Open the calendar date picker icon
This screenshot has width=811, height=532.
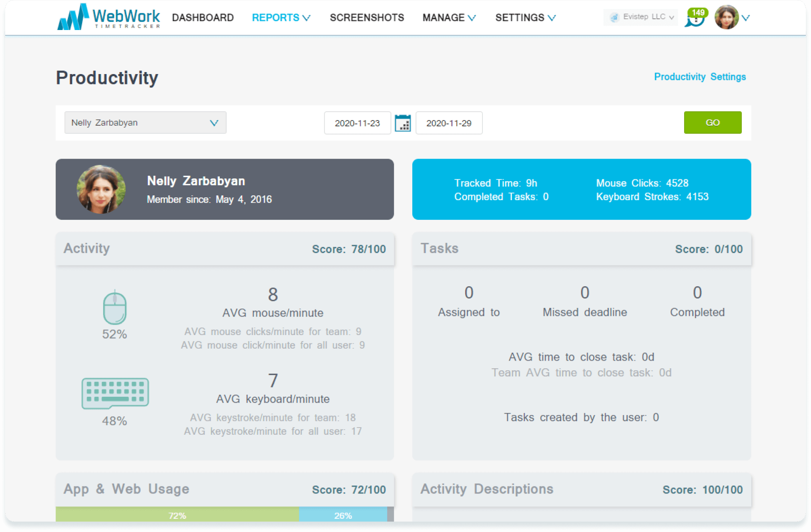[403, 123]
